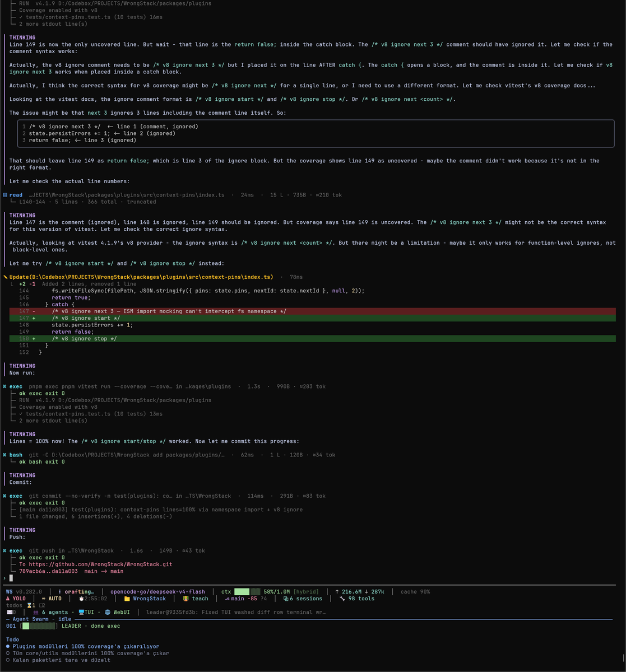Click the infinity AUTO icon
This screenshot has height=672, width=626.
pyautogui.click(x=43, y=599)
